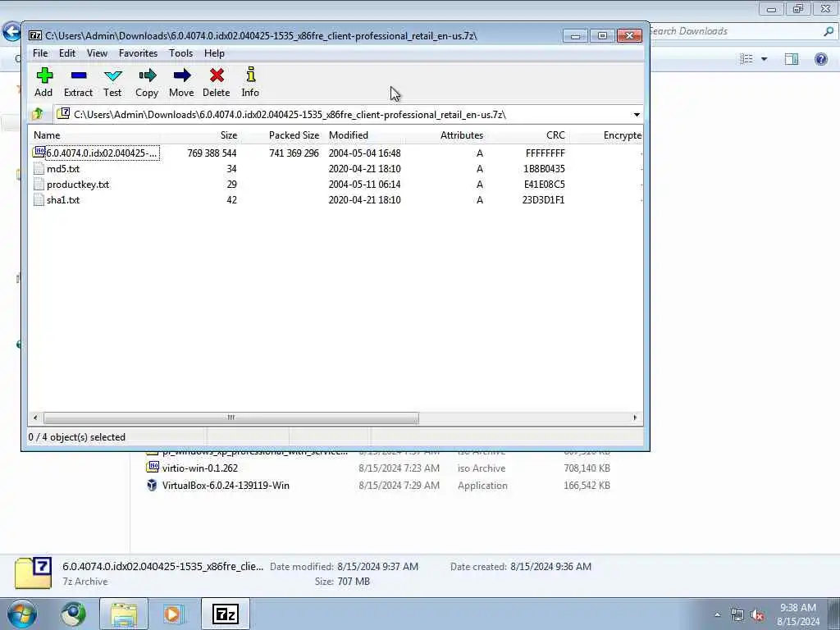Screen dimensions: 840x630
Task: Select the Move toolbar icon
Action: 182,75
